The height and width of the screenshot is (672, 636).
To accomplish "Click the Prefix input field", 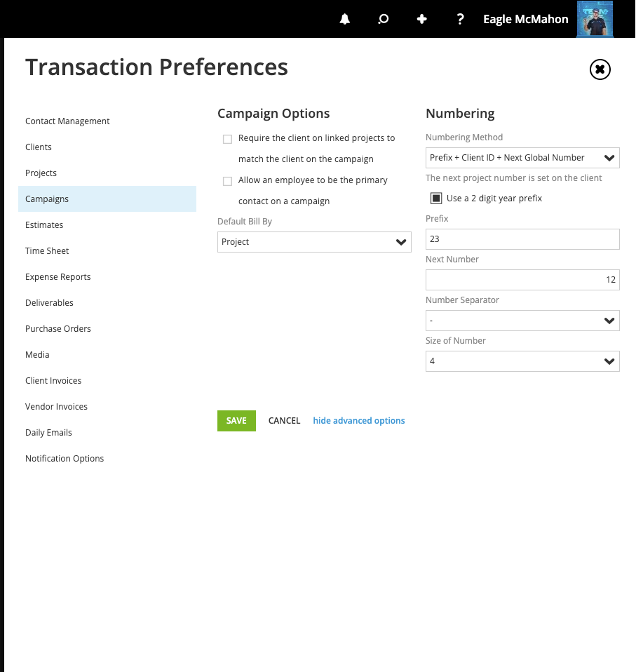I will [522, 239].
